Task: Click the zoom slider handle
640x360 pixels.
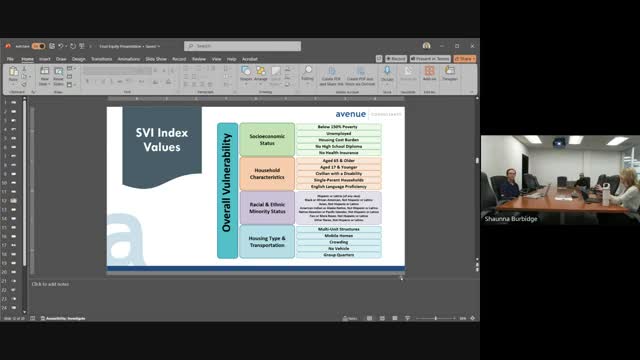Action: click(436, 318)
